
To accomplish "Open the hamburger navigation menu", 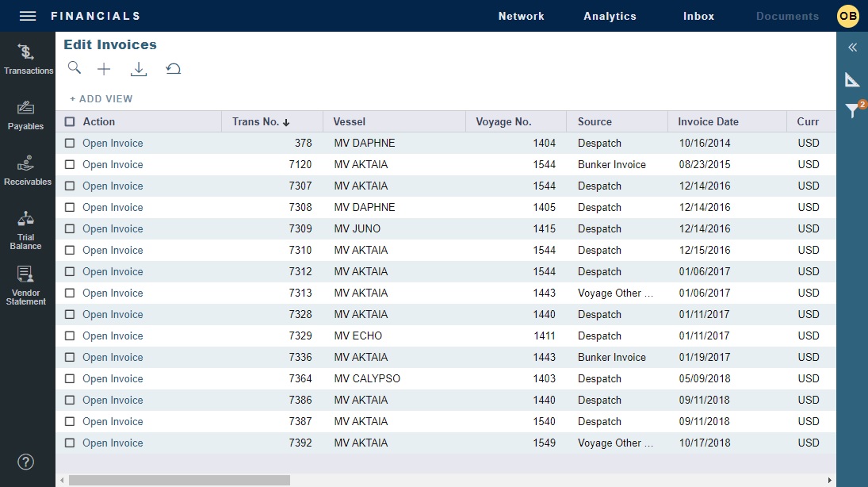I will tap(26, 15).
